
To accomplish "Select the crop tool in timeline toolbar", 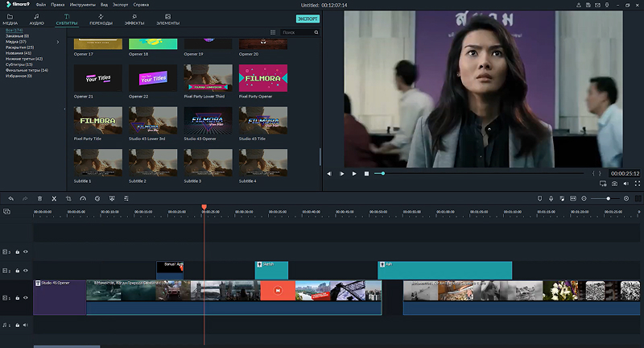I will pos(68,198).
